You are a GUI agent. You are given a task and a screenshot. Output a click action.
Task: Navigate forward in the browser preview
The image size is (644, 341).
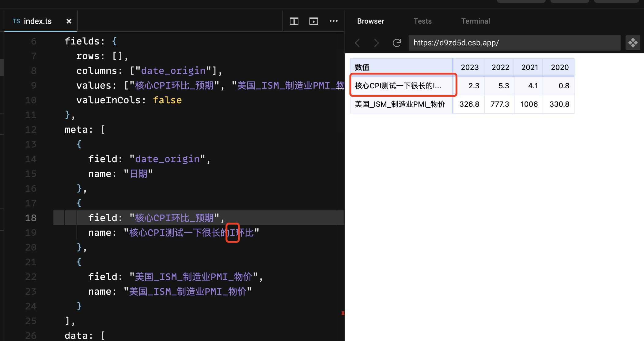pyautogui.click(x=376, y=43)
